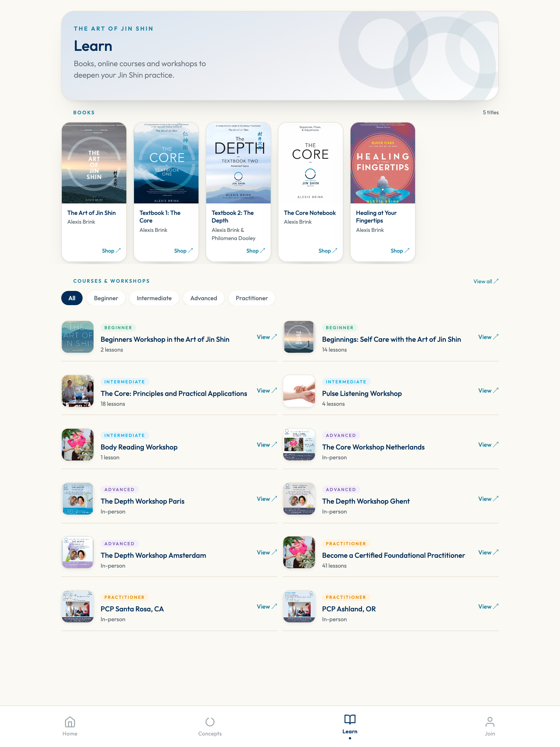Click The Depth Workshop Ghent thumbnail

coord(299,498)
